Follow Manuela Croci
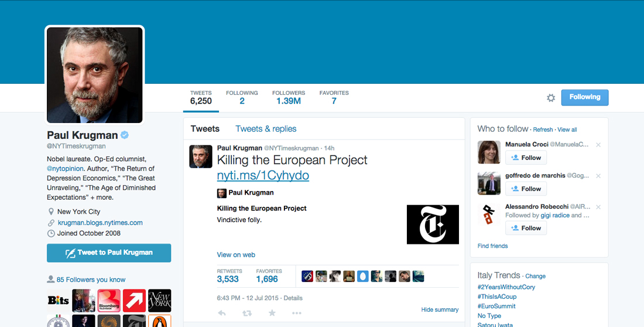The image size is (644, 327). tap(526, 158)
